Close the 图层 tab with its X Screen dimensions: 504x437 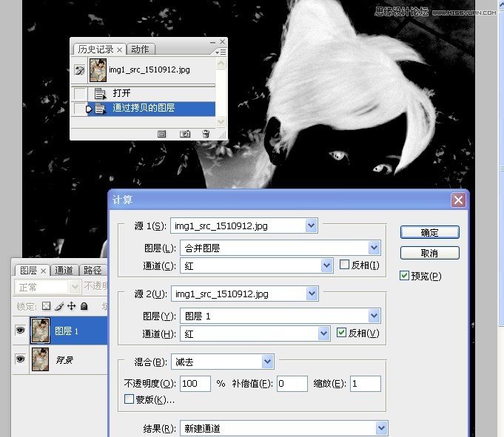point(44,271)
